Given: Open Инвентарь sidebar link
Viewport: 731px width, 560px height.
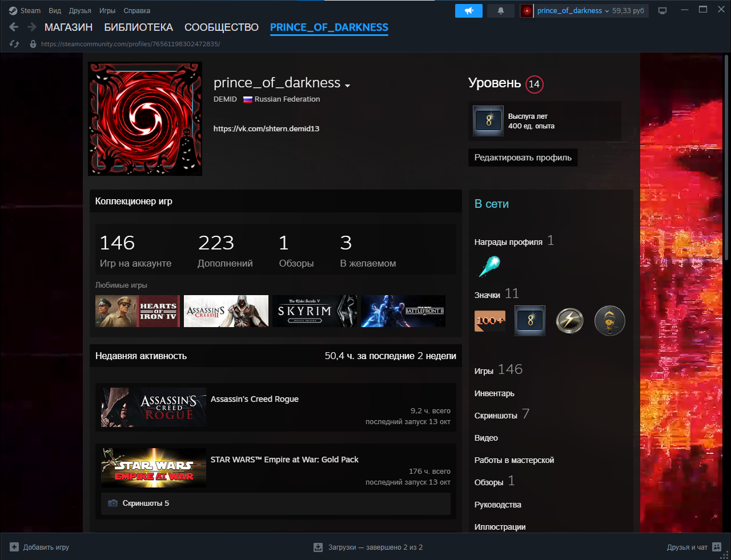Looking at the screenshot, I should coord(495,393).
